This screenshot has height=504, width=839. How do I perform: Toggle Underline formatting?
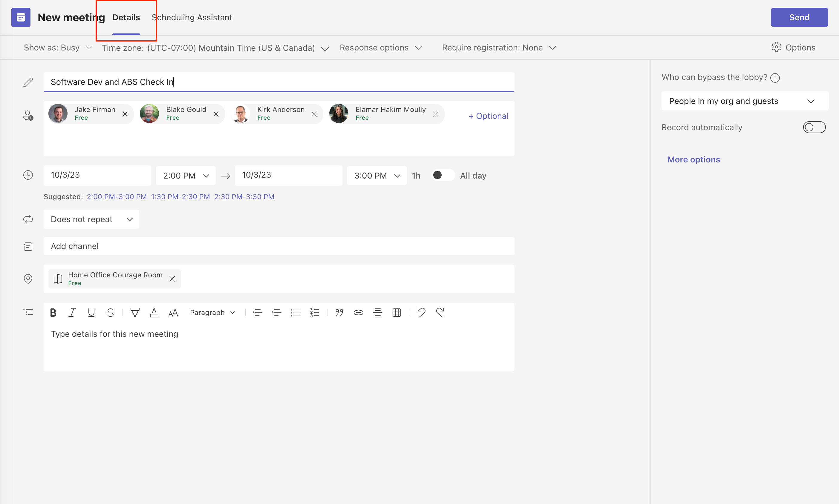(x=91, y=312)
